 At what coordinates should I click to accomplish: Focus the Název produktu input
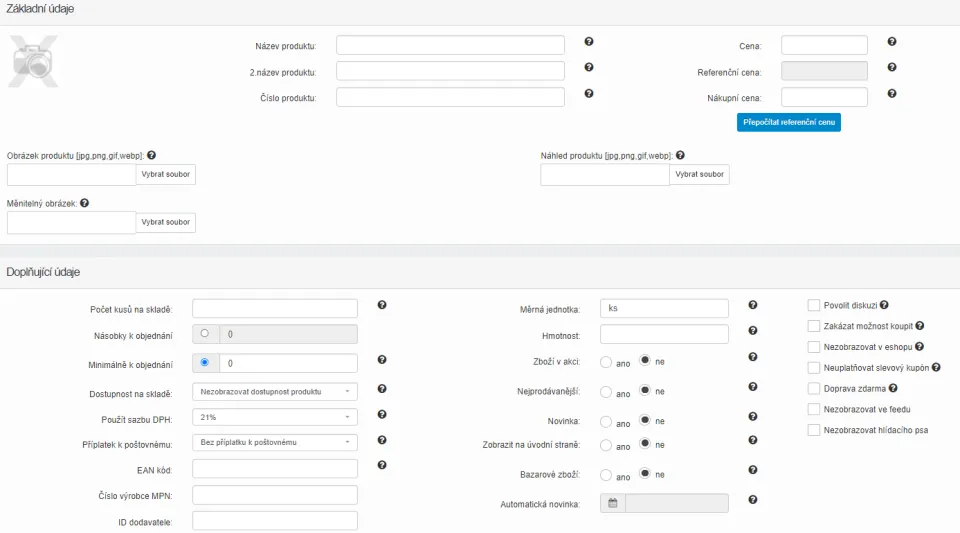450,45
